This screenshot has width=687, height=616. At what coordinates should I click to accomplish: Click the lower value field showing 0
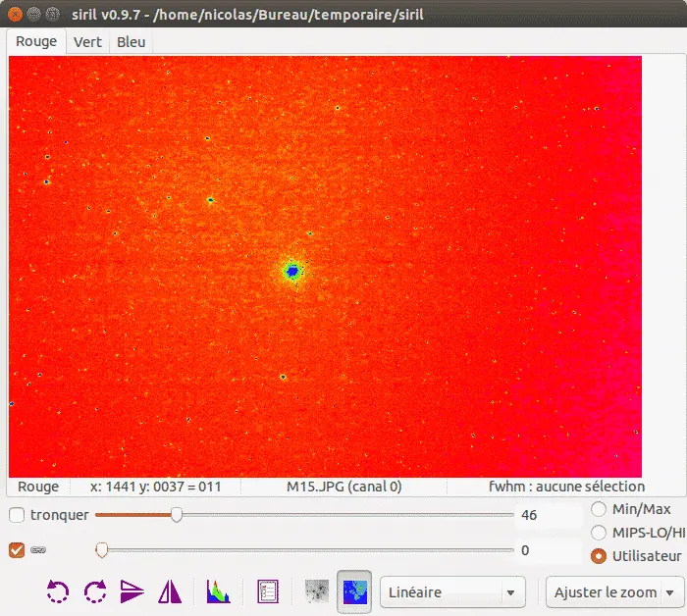point(550,550)
